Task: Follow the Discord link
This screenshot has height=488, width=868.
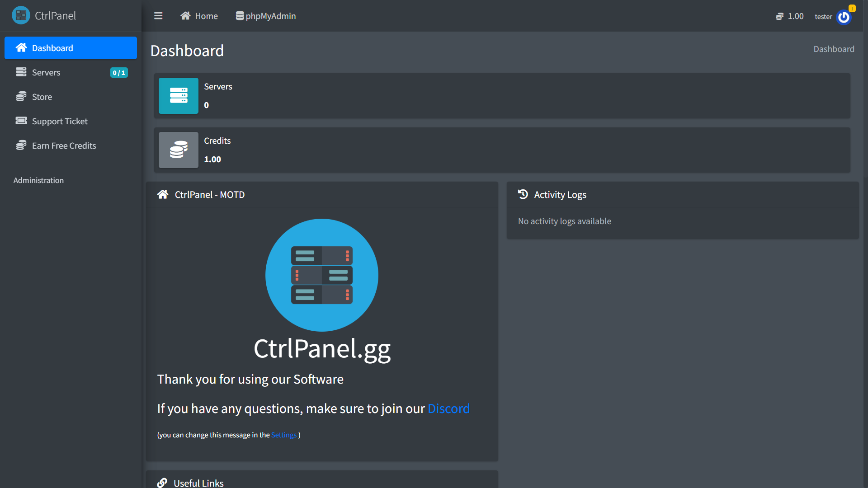Action: coord(448,408)
